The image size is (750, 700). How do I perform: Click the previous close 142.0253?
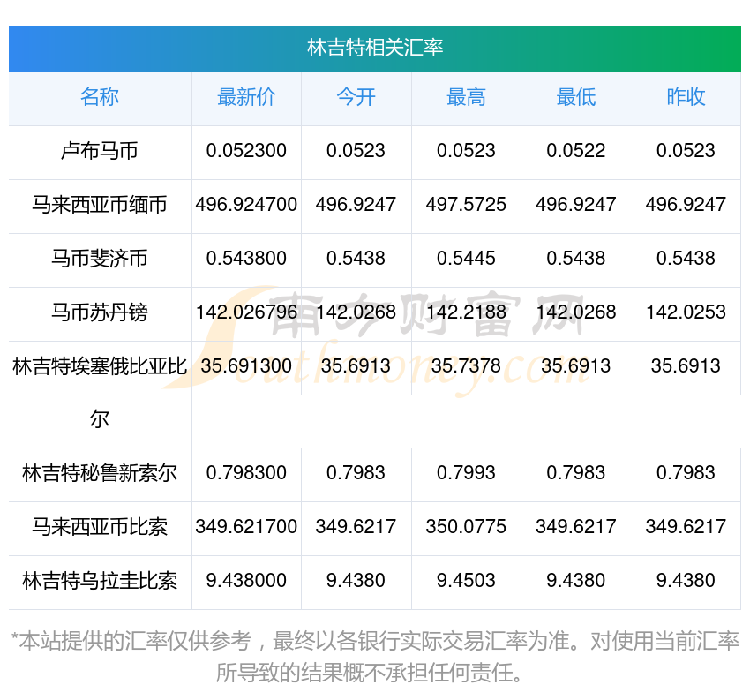(686, 312)
